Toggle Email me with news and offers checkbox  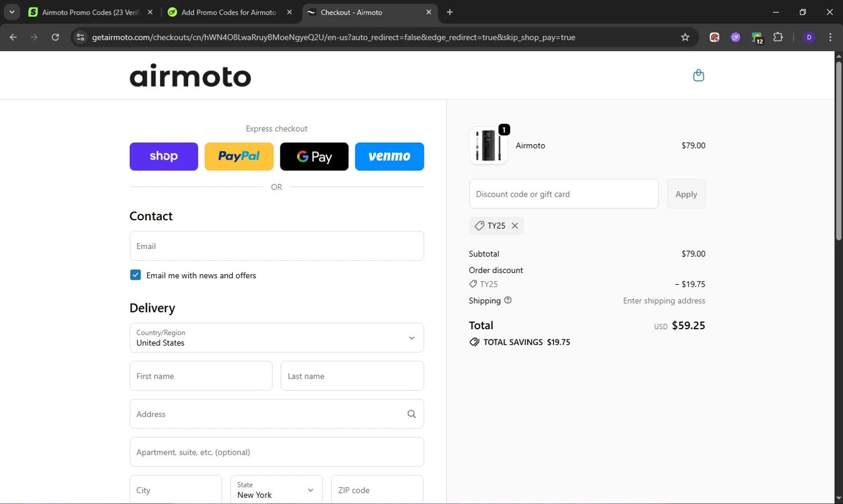click(135, 275)
